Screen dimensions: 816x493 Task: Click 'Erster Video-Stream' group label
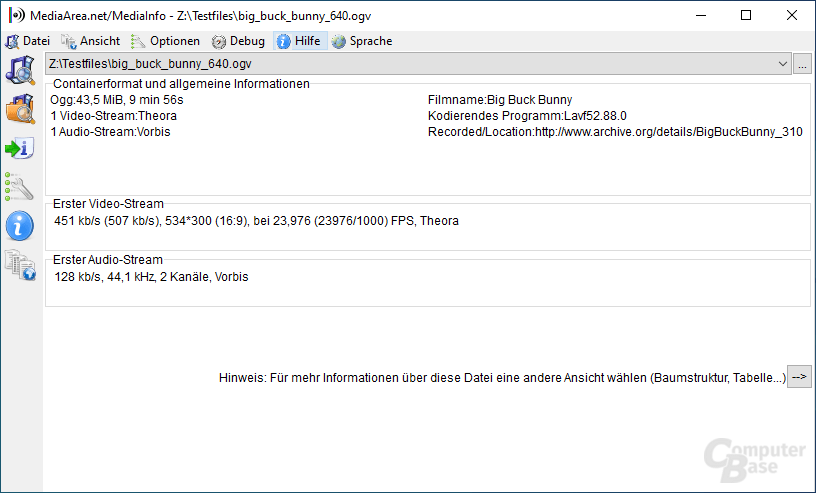click(108, 204)
